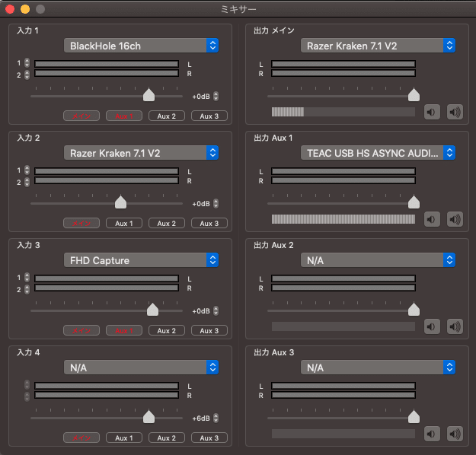This screenshot has height=455, width=476.
Task: Click ミキサー window title
Action: [238, 9]
